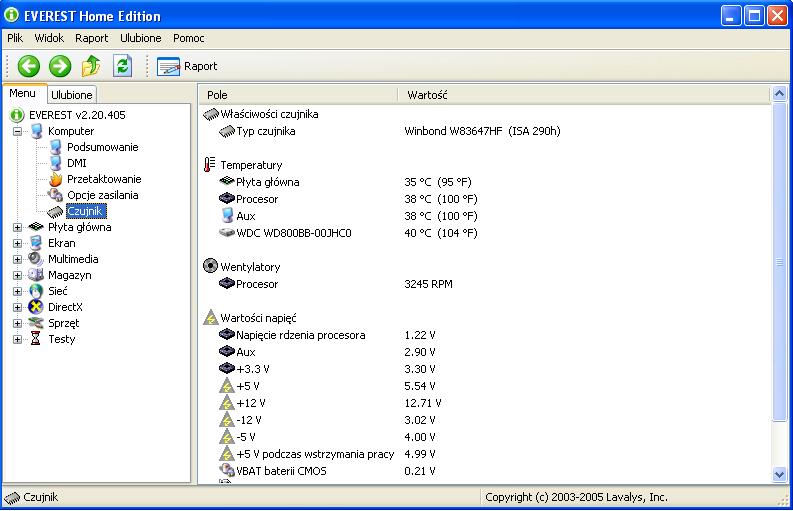Click the Testy hourglass icon
The width and height of the screenshot is (793, 511).
tap(35, 338)
